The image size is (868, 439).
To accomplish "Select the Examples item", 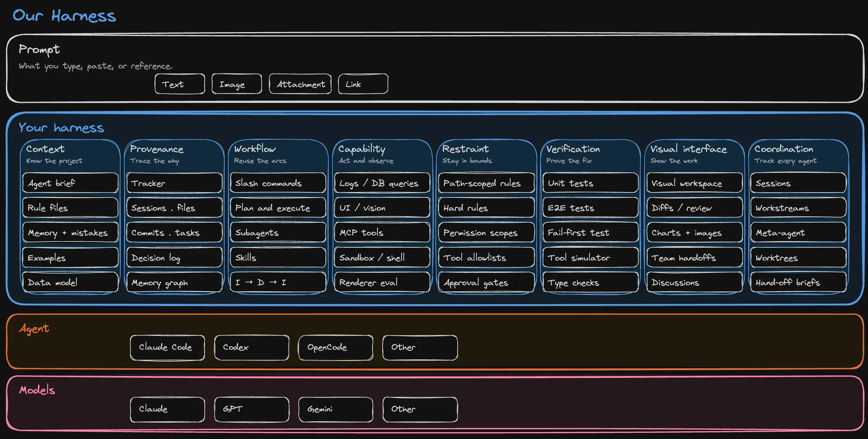I will (70, 257).
